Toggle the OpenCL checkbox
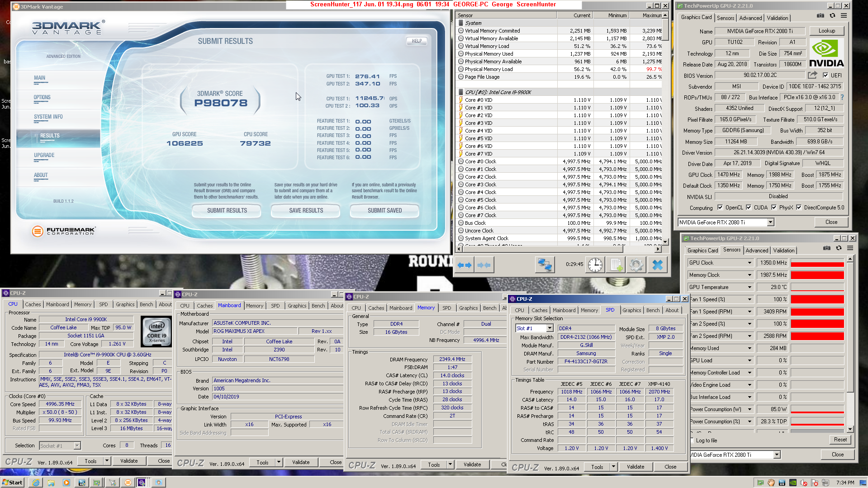The height and width of the screenshot is (488, 868). (x=720, y=208)
